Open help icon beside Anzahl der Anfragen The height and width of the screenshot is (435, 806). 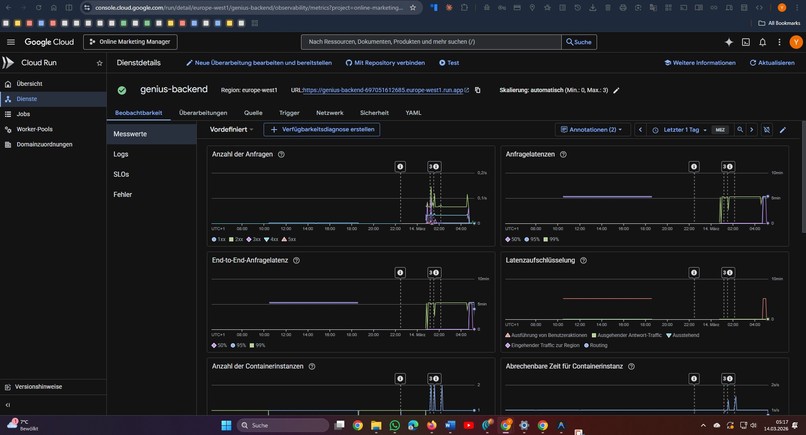[x=281, y=154]
